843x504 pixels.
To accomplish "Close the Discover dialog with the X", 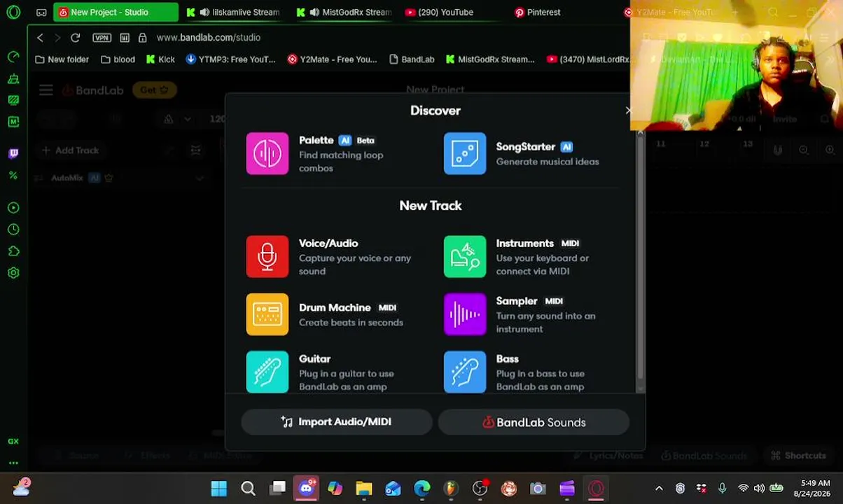I will [627, 111].
